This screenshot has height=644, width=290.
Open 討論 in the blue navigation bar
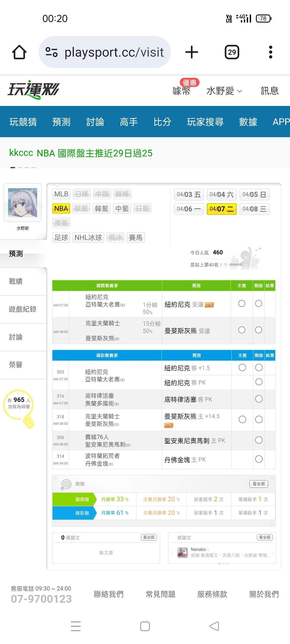(95, 122)
